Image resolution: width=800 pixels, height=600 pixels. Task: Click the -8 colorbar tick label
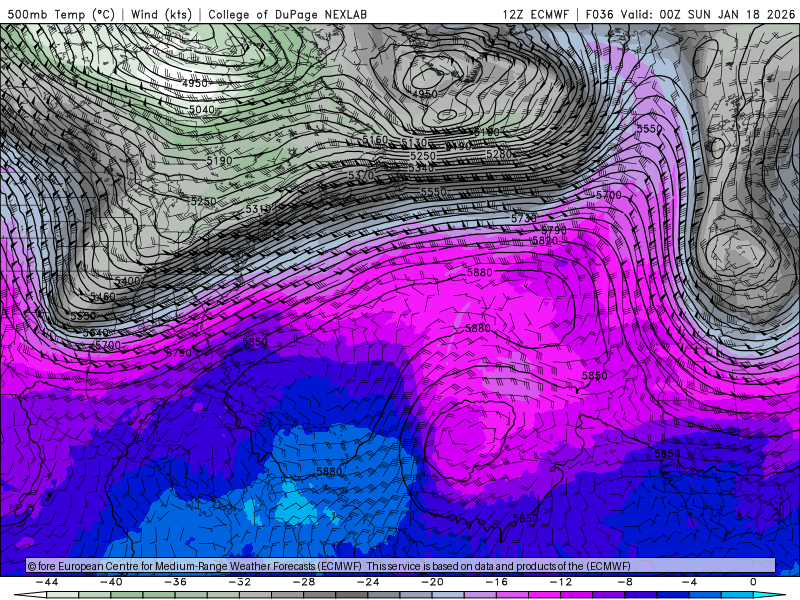[626, 582]
